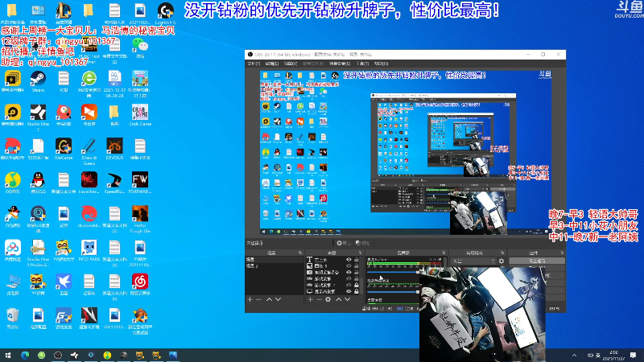Move the selected OBS source down
This screenshot has height=362, width=644.
(348, 299)
